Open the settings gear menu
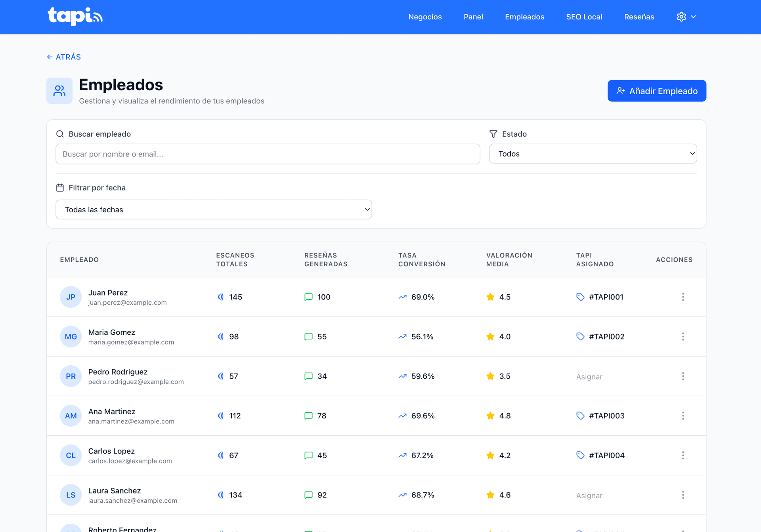 681,17
